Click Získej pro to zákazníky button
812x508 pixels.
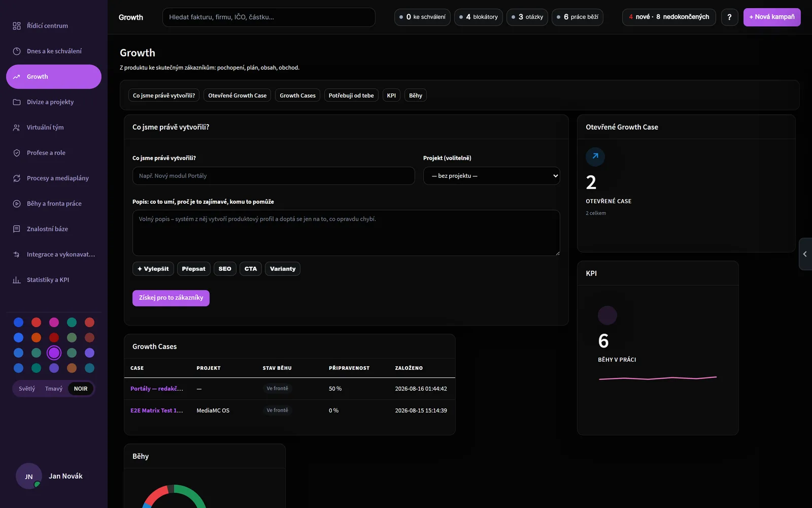coord(171,298)
